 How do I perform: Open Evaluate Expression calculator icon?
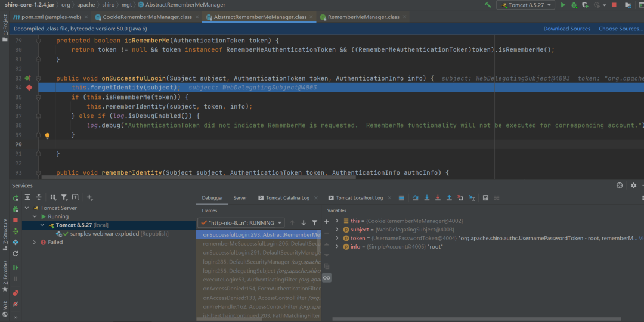click(485, 197)
